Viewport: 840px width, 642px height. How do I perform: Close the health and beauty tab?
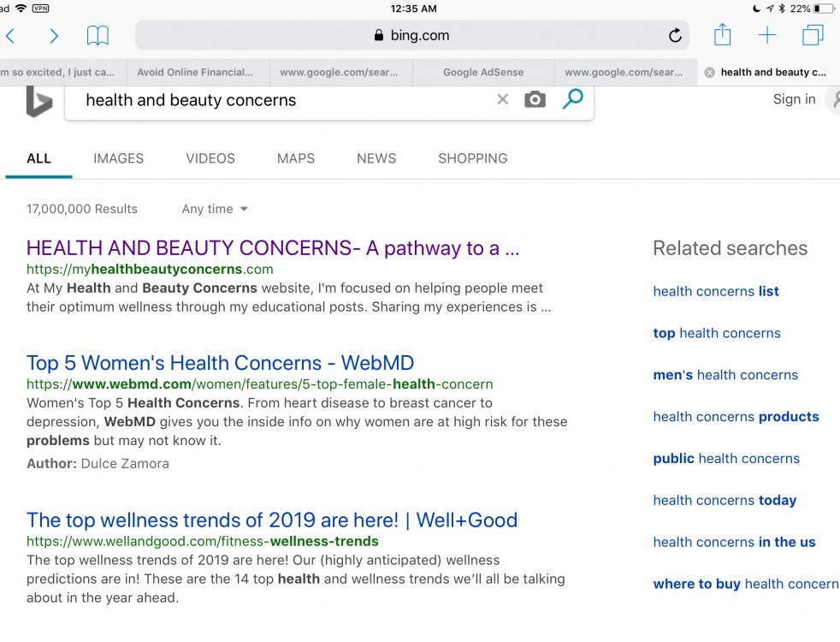(709, 73)
